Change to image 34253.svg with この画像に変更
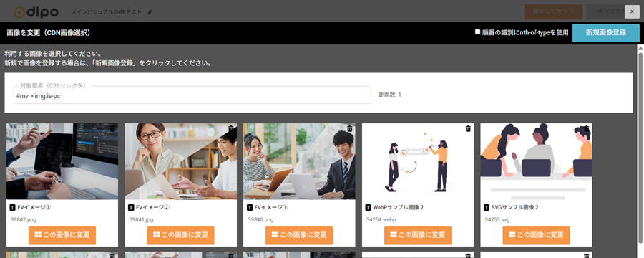Screen dimensions: 644x258 click(536, 235)
